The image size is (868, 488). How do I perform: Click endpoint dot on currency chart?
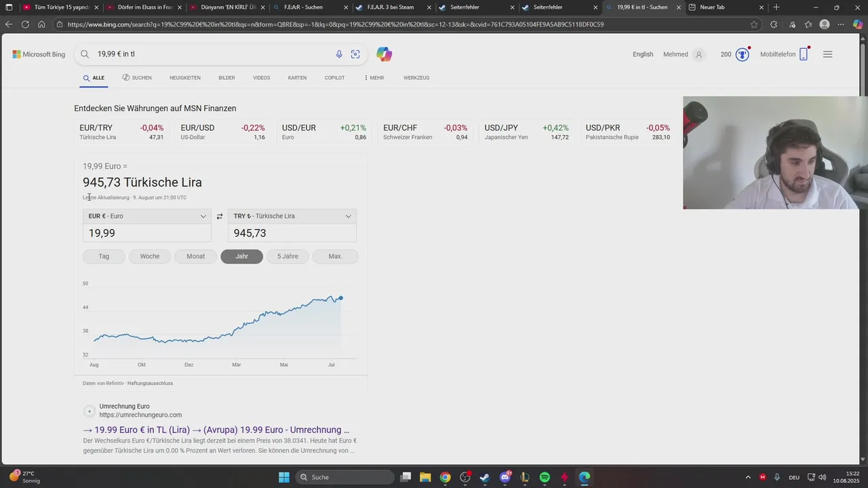click(341, 298)
